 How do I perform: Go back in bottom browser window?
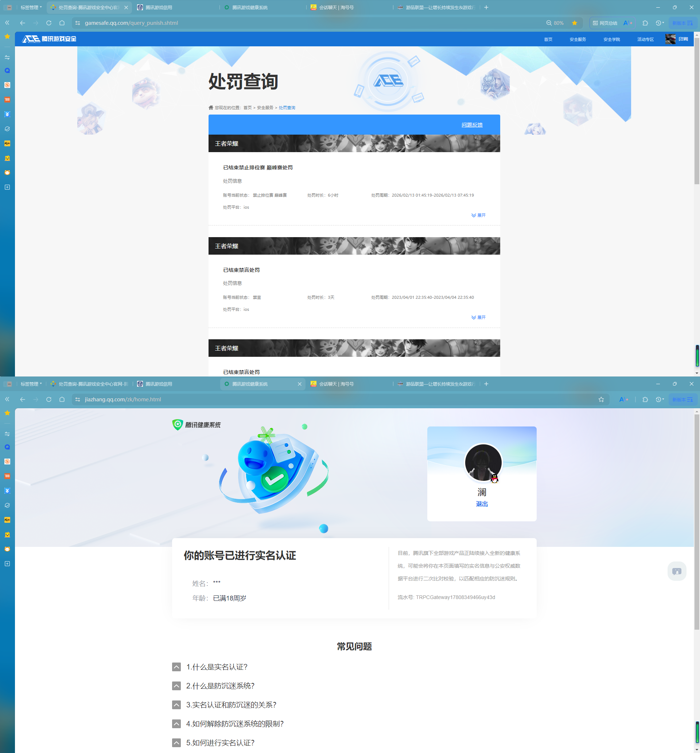click(22, 399)
